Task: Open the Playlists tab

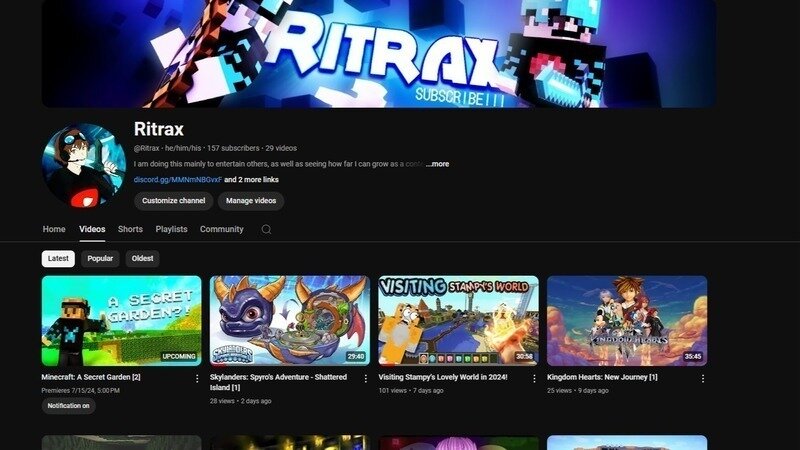Action: pyautogui.click(x=171, y=229)
